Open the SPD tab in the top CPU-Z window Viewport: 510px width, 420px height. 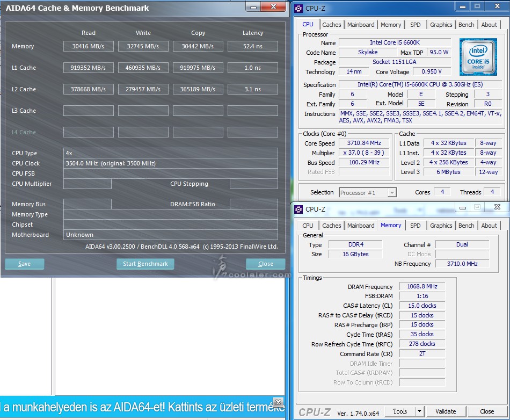(415, 25)
